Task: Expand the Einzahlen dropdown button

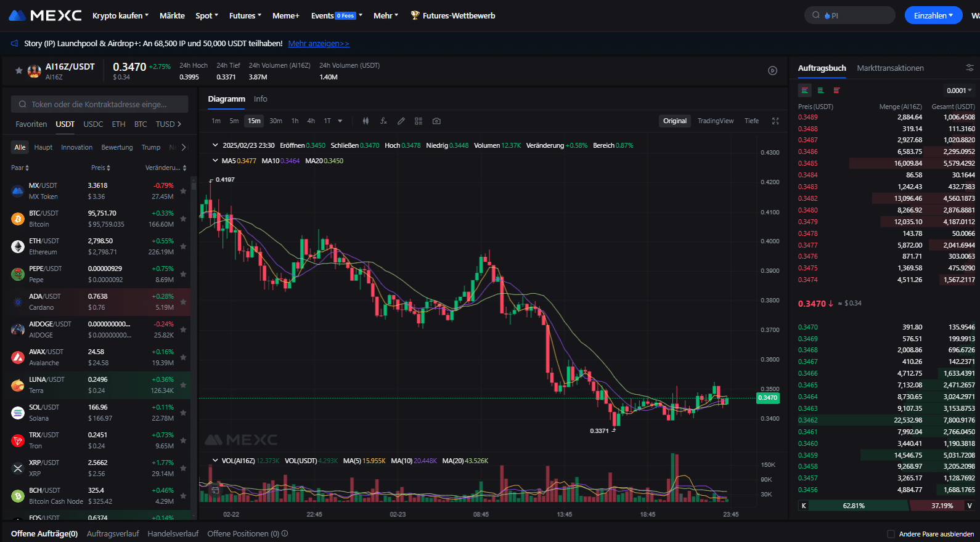Action: tap(933, 15)
